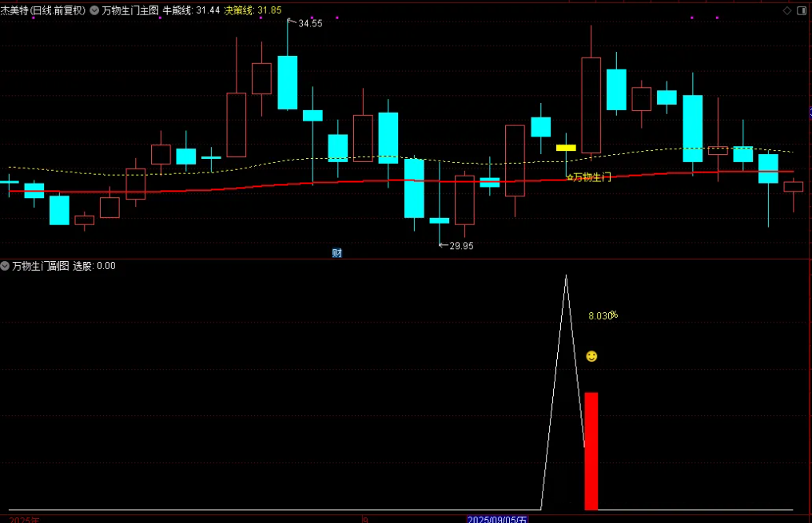Screen dimensions: 812x523
Task: Click the square window icon at top right
Action: pyautogui.click(x=802, y=10)
